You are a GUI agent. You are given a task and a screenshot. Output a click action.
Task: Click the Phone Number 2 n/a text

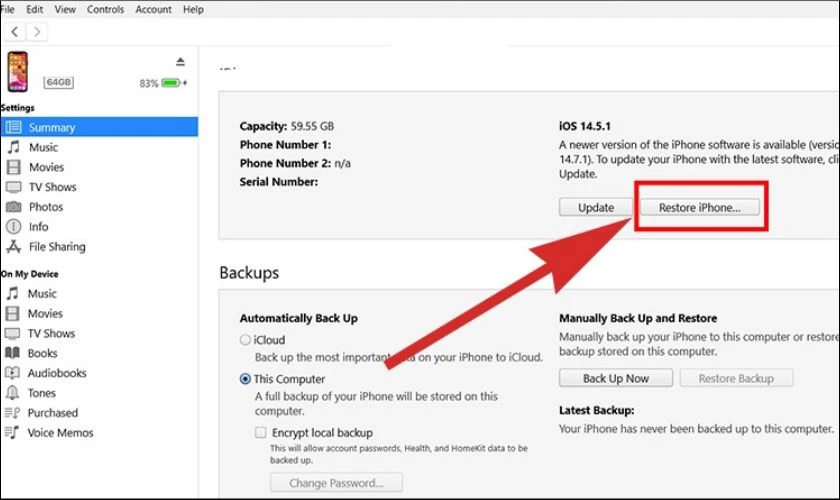pos(295,163)
